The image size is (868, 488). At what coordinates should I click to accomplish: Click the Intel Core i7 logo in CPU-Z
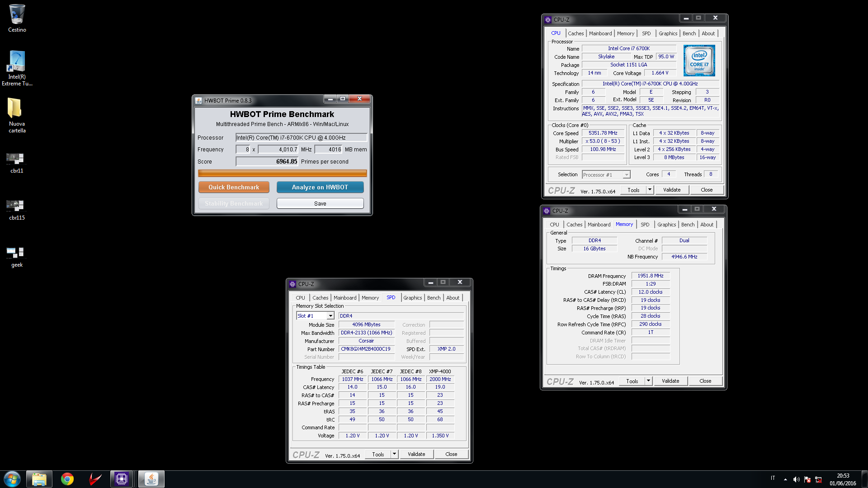pos(699,61)
